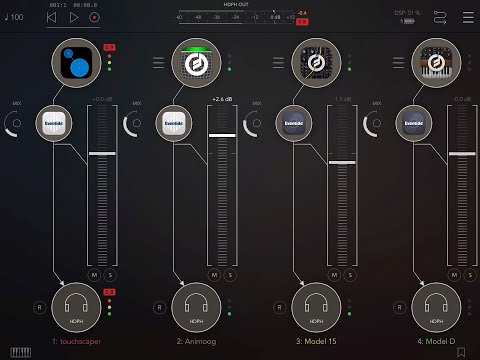Click the bookmark icon at bottom right
Viewport: 480px width, 360px height.
[461, 352]
